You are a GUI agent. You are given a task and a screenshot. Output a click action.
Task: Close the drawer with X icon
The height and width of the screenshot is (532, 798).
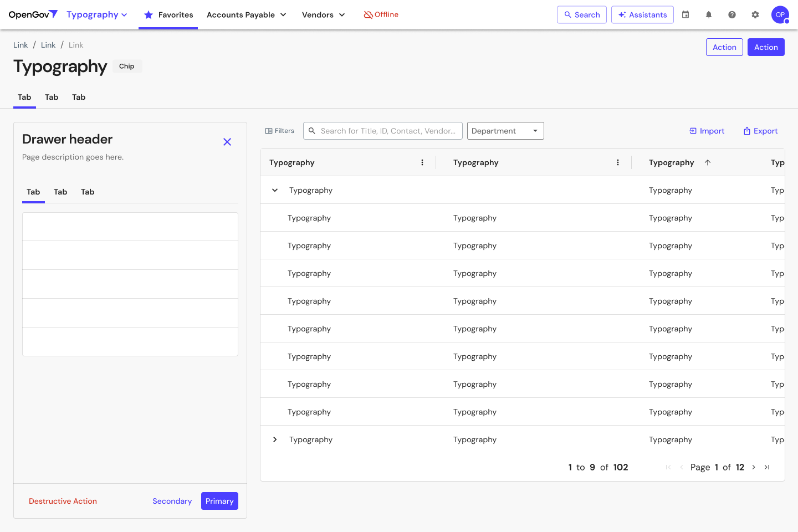(227, 142)
